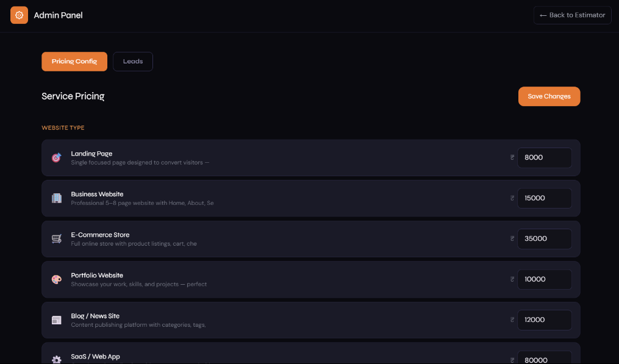This screenshot has height=364, width=619.
Task: Open the Leads tab
Action: pyautogui.click(x=133, y=62)
